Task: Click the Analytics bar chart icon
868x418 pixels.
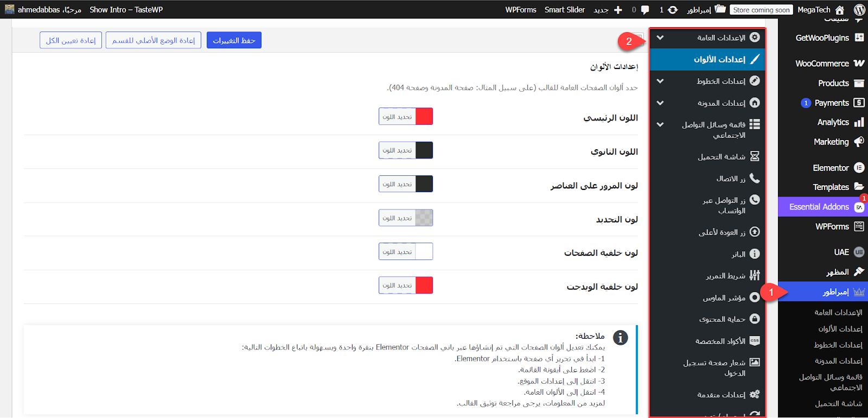Action: tap(859, 122)
